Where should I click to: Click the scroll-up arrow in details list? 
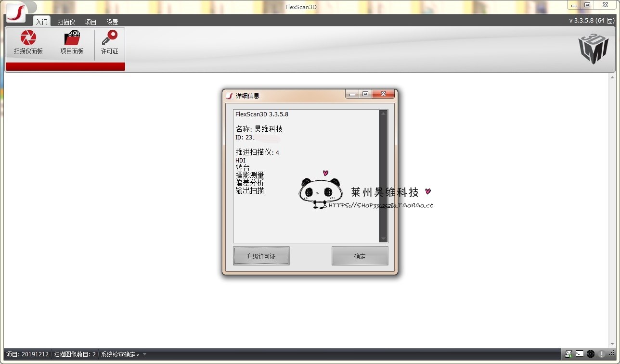(383, 114)
